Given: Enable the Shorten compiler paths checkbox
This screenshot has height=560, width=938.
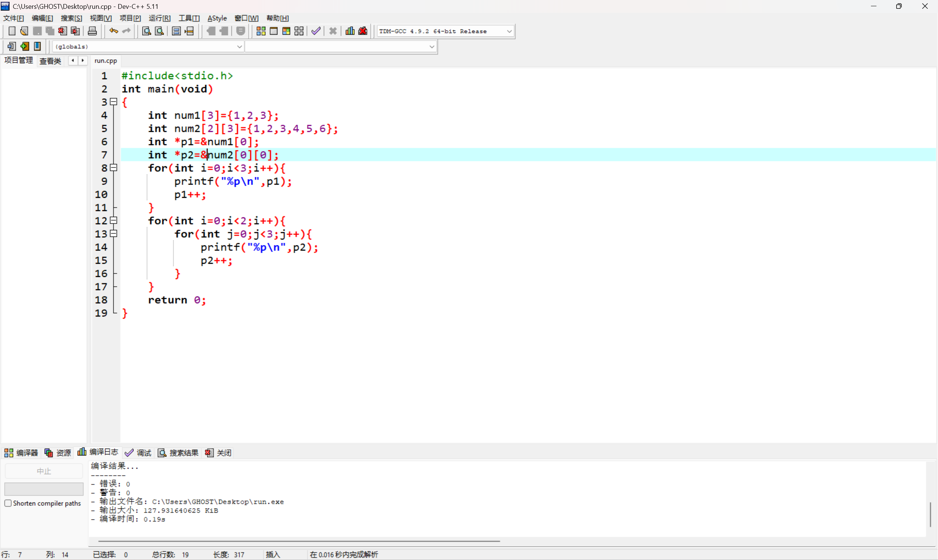Looking at the screenshot, I should point(8,503).
